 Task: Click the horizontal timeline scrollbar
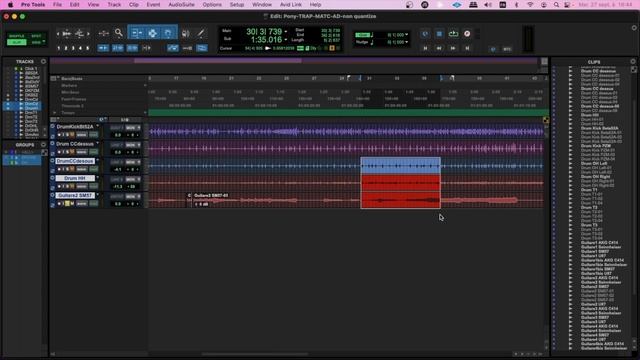point(255,354)
